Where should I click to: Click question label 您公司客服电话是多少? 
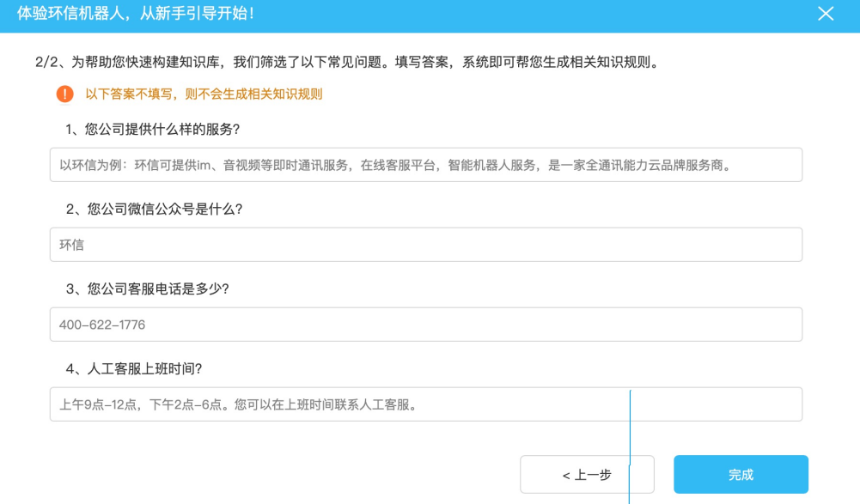(155, 289)
